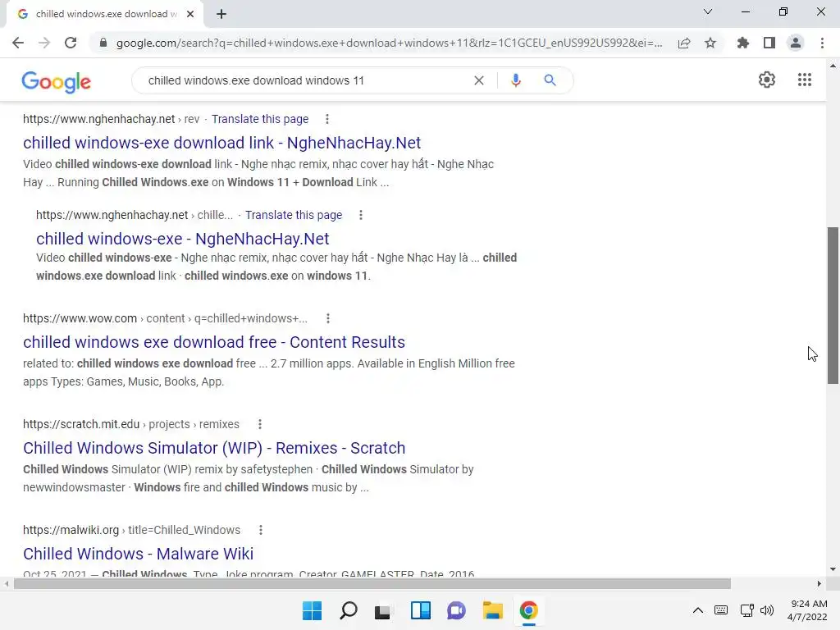Click the scroll-up arrow
The image size is (840, 630).
tap(833, 66)
